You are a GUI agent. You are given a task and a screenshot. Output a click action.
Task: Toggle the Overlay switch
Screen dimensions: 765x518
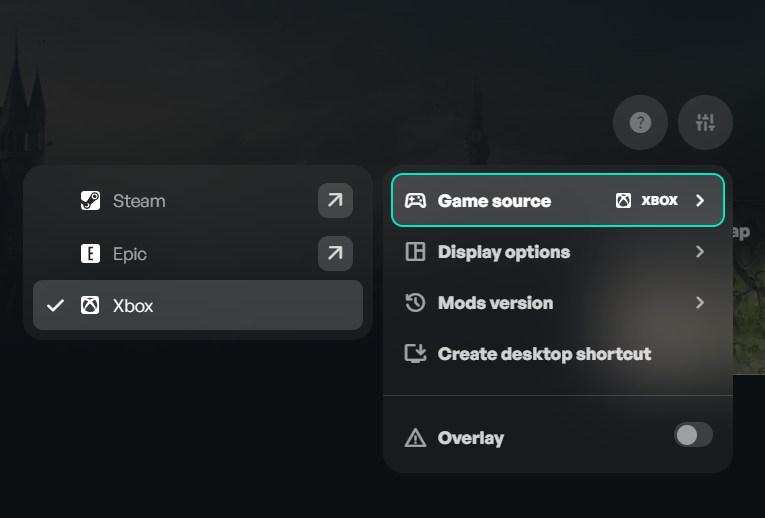click(x=693, y=435)
